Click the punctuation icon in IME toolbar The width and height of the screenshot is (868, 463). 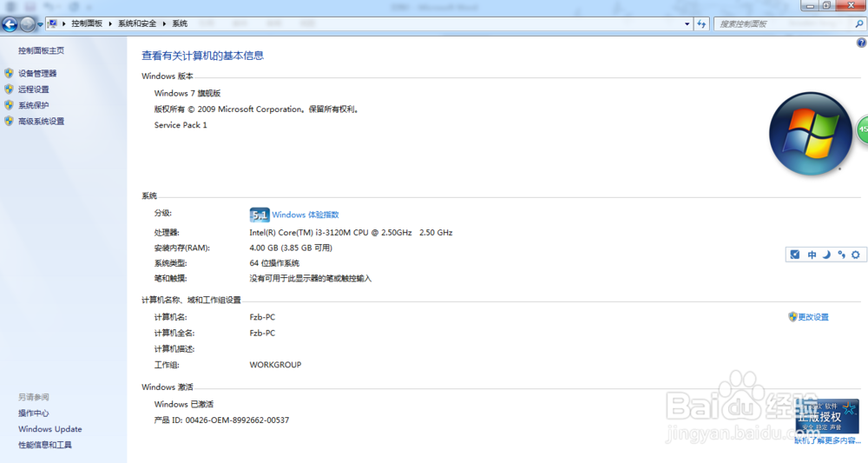[841, 255]
